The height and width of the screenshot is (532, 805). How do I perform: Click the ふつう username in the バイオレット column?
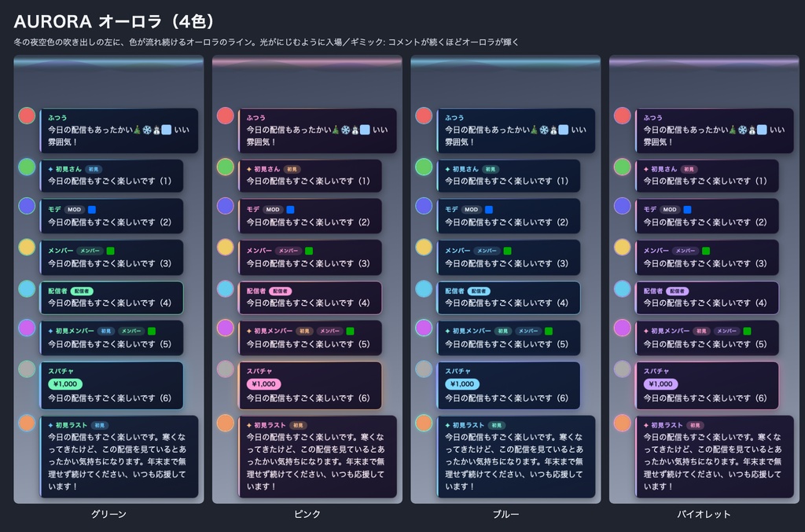[652, 118]
